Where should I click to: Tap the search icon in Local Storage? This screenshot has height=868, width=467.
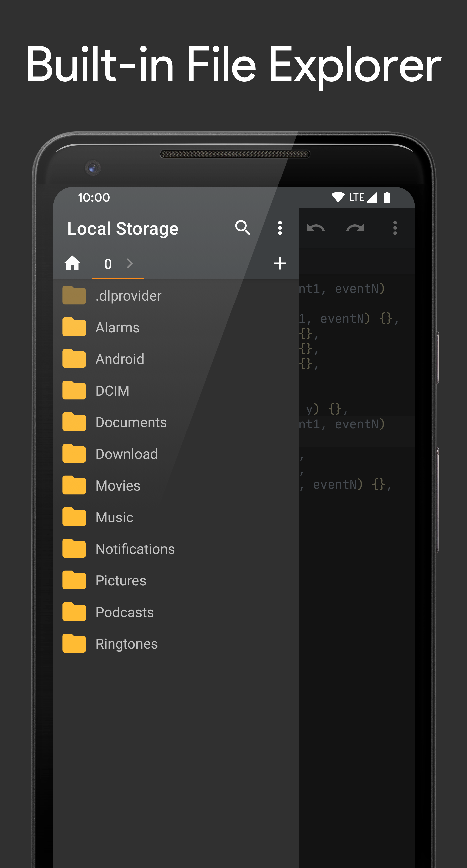click(x=243, y=228)
